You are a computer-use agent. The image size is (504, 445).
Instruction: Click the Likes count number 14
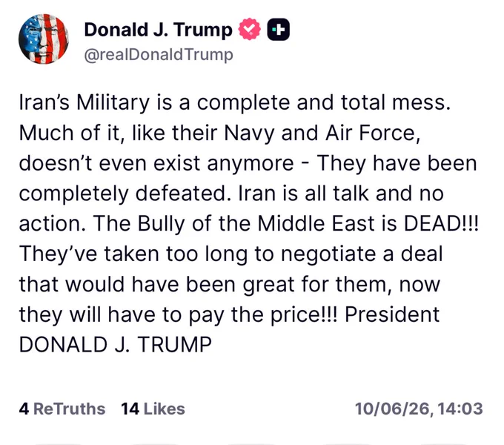[x=130, y=409]
